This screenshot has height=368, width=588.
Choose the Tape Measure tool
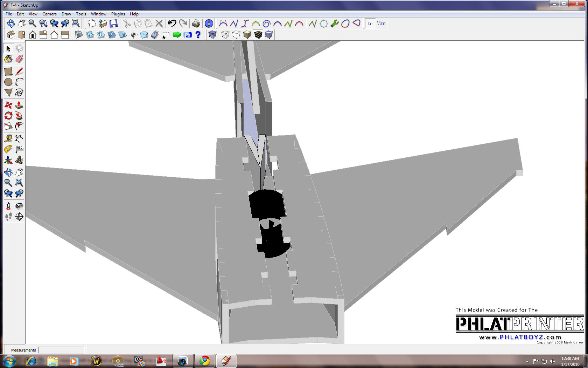coord(8,138)
